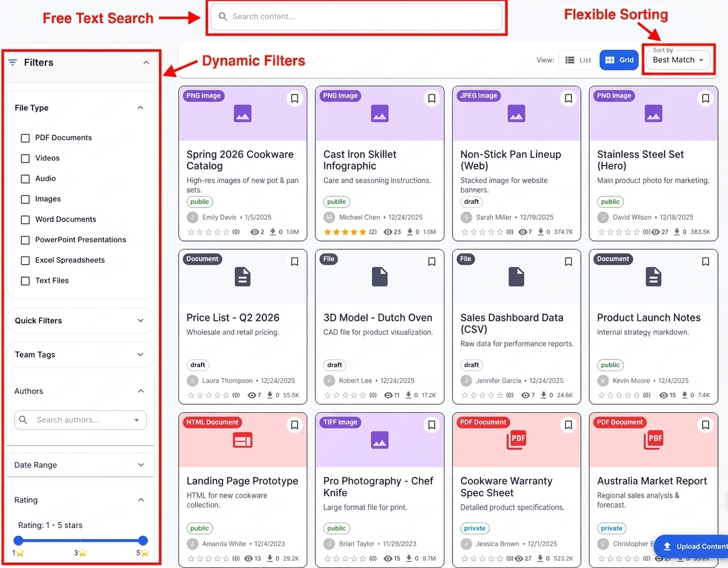Open the search icon in the content search bar
This screenshot has height=568, width=728.
point(223,17)
